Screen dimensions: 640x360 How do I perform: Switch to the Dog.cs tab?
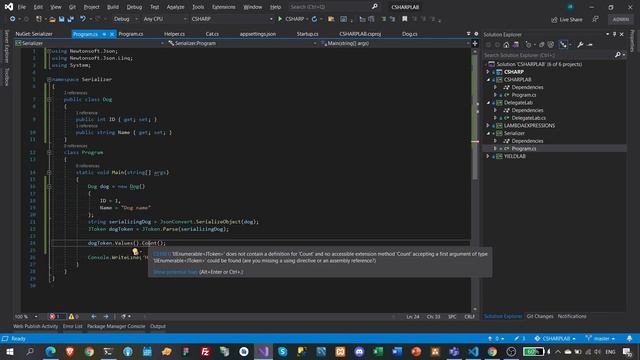click(409, 34)
